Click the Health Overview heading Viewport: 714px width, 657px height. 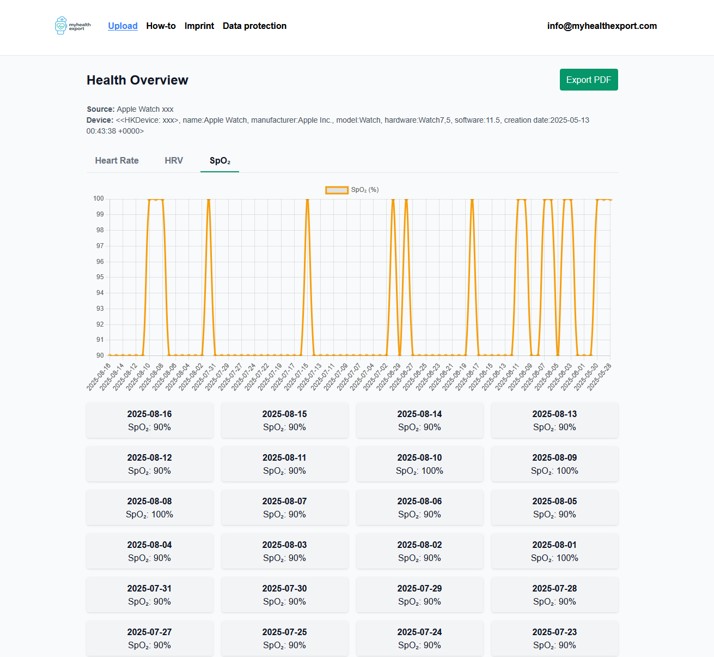(137, 80)
